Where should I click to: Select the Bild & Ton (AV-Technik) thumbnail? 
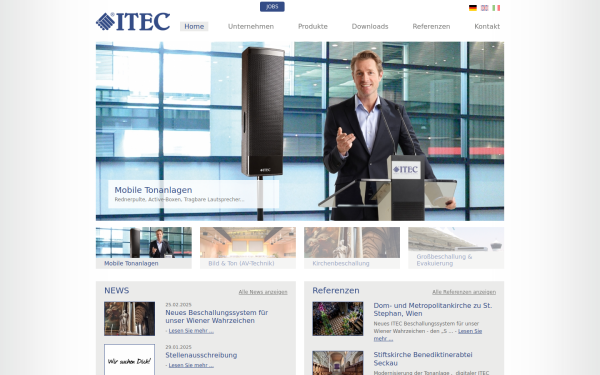[x=248, y=248]
